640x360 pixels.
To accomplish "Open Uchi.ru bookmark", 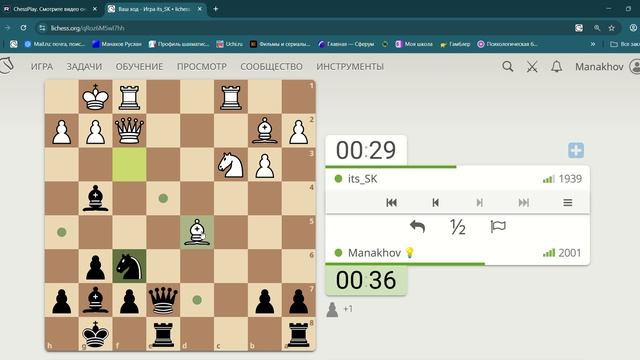I will [230, 44].
